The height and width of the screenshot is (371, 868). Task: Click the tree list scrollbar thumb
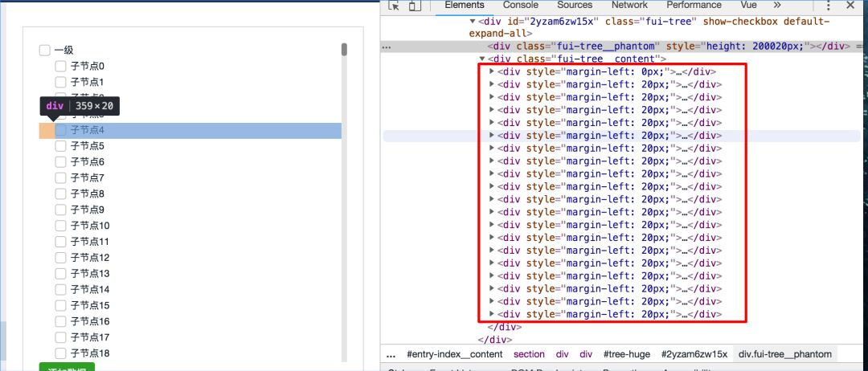tap(344, 50)
